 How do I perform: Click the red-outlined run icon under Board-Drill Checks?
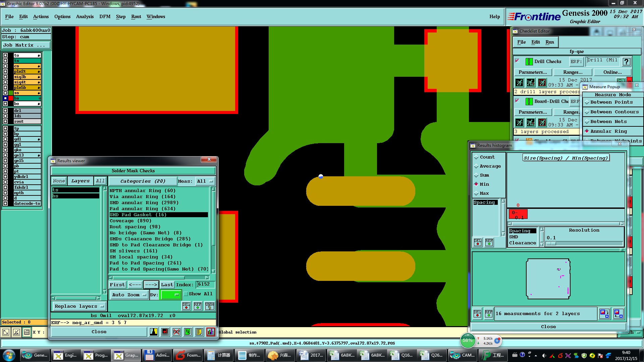click(542, 122)
